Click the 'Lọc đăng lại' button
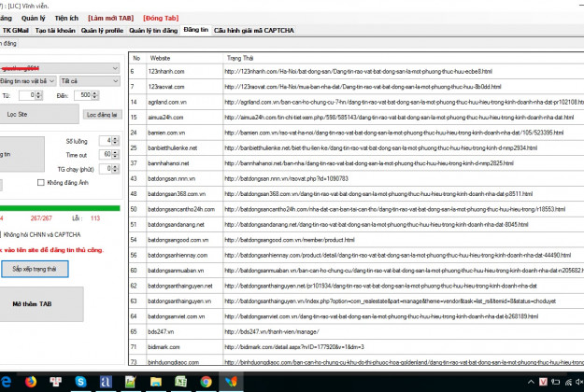The width and height of the screenshot is (584, 392). (102, 115)
